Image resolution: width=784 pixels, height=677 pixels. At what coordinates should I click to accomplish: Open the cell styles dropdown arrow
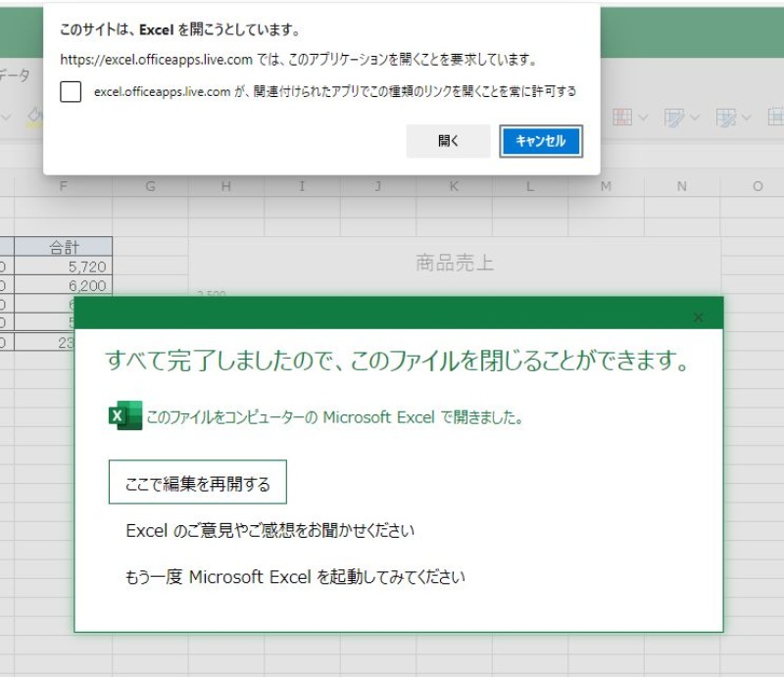[x=746, y=116]
